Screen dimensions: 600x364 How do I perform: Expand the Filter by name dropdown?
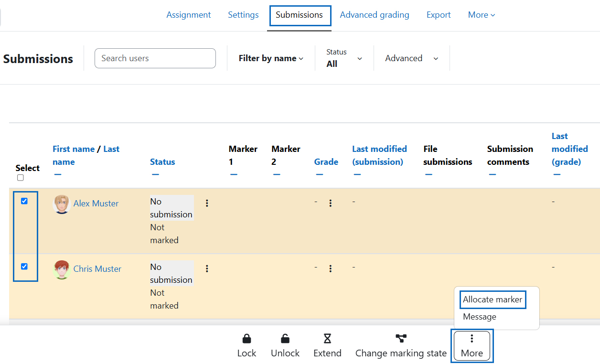point(271,58)
